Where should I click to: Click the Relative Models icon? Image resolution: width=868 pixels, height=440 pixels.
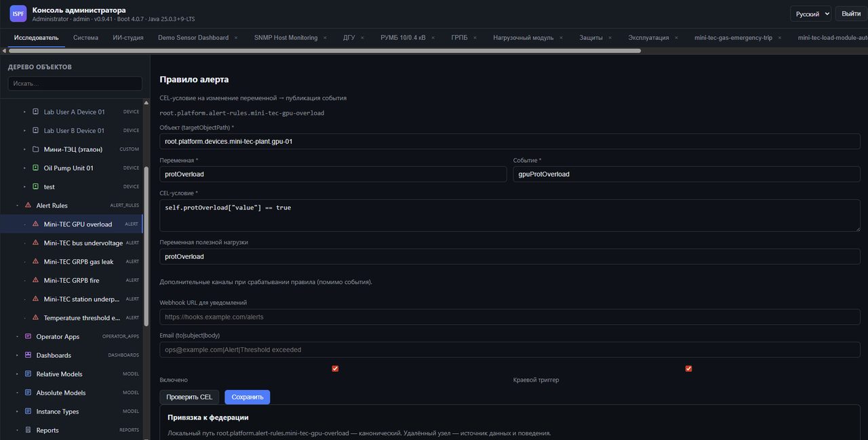pos(28,374)
